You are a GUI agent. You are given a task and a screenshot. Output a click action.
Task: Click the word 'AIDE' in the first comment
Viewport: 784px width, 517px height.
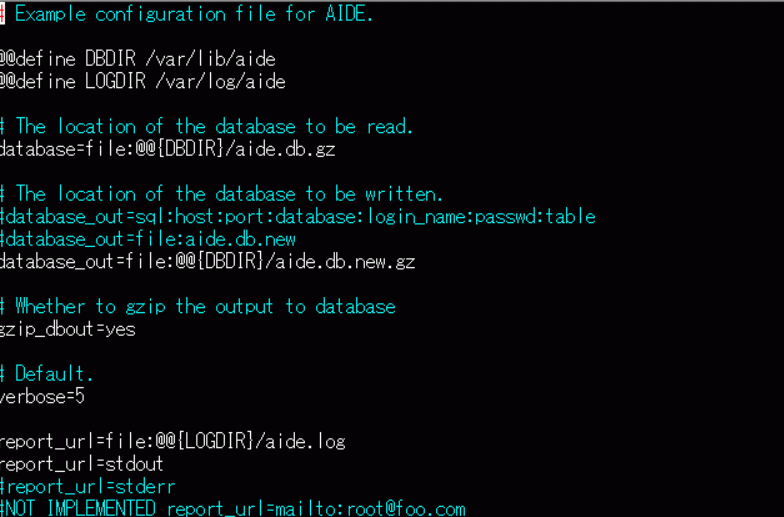point(346,14)
